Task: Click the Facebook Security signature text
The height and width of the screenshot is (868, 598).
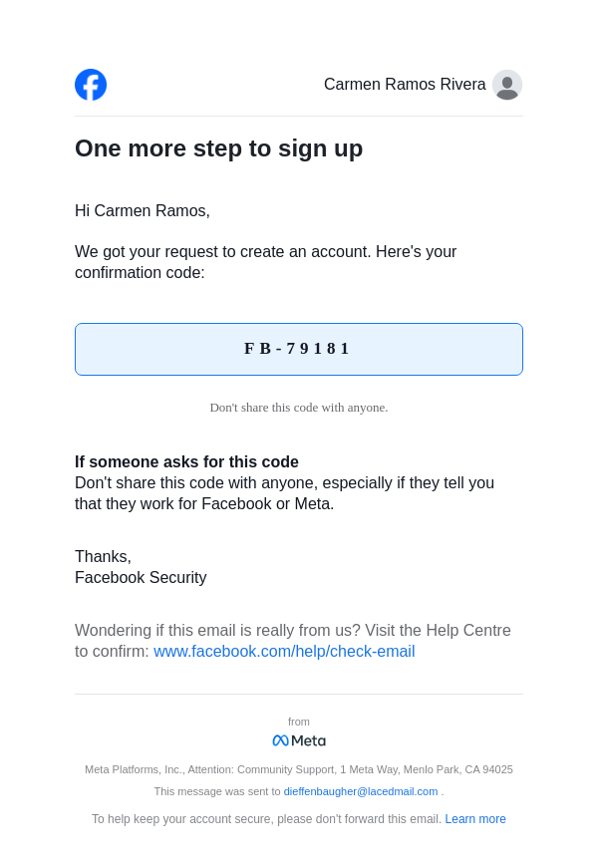Action: click(141, 578)
